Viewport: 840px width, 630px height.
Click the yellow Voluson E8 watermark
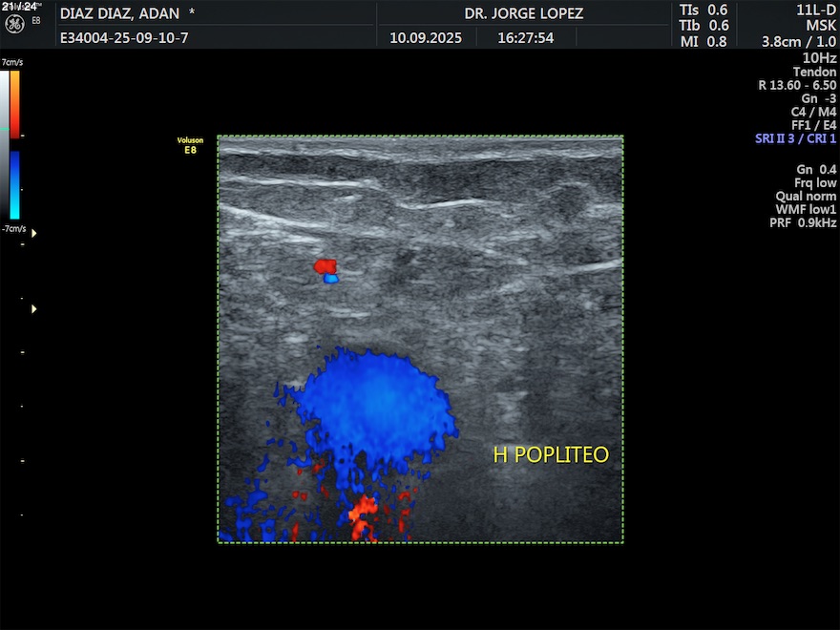[190, 145]
